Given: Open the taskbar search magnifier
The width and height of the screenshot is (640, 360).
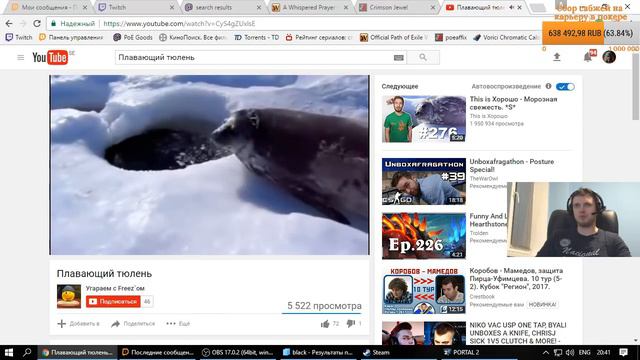Looking at the screenshot, I should [27, 353].
